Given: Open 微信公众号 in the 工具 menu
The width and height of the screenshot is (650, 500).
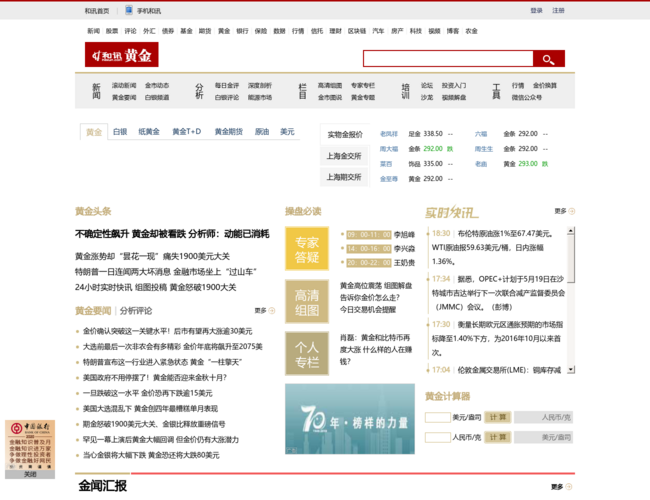Looking at the screenshot, I should (526, 97).
